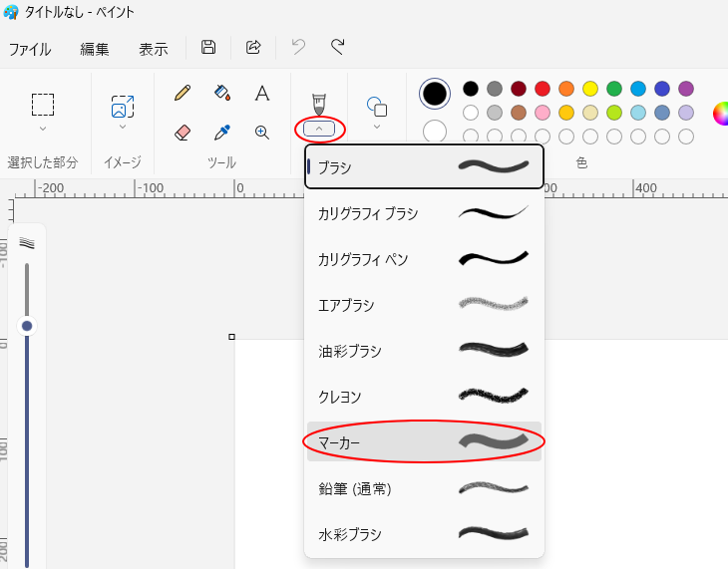
Task: Open the ファイル menu
Action: click(x=30, y=49)
